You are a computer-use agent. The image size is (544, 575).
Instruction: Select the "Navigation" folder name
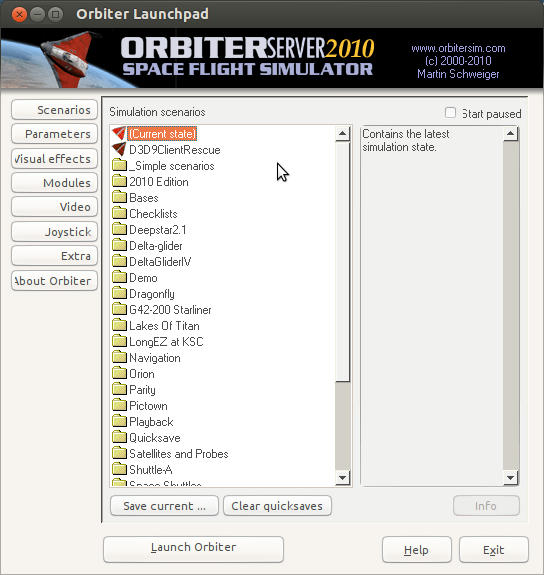[x=155, y=358]
